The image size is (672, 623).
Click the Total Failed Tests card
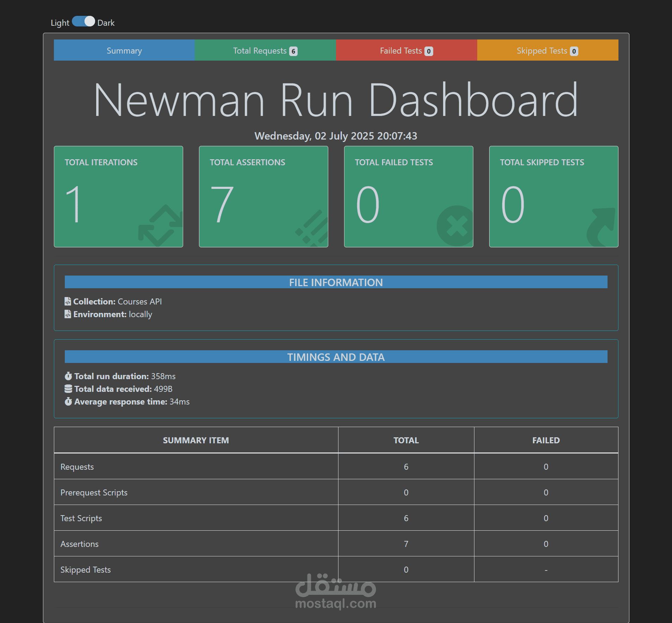[x=409, y=197]
